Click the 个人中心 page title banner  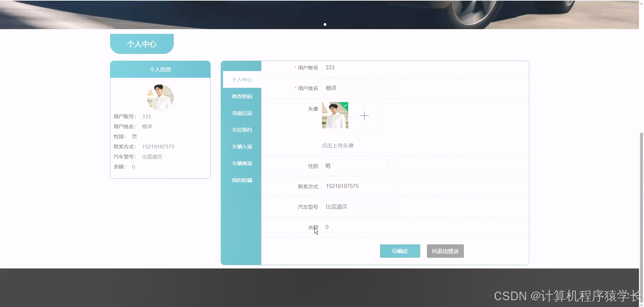142,44
